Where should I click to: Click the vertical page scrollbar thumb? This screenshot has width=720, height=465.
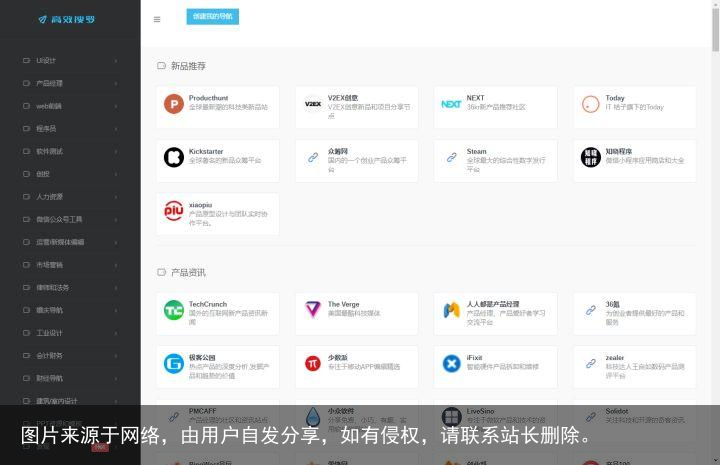[715, 29]
